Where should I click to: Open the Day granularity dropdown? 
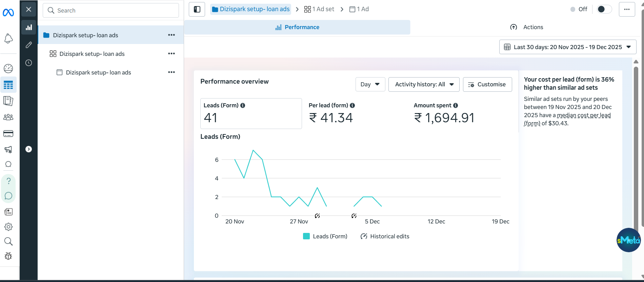click(x=370, y=84)
